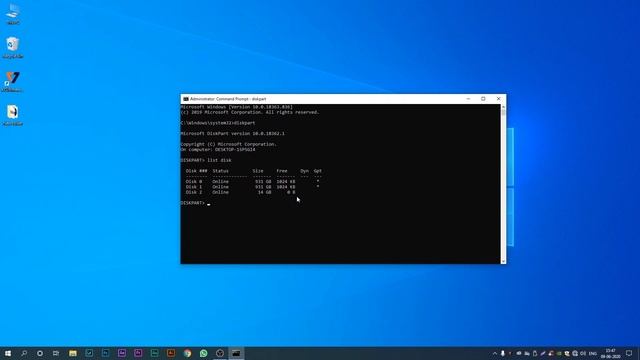
Task: Click the 'Microsoft DiskPart version' line
Action: pos(233,133)
